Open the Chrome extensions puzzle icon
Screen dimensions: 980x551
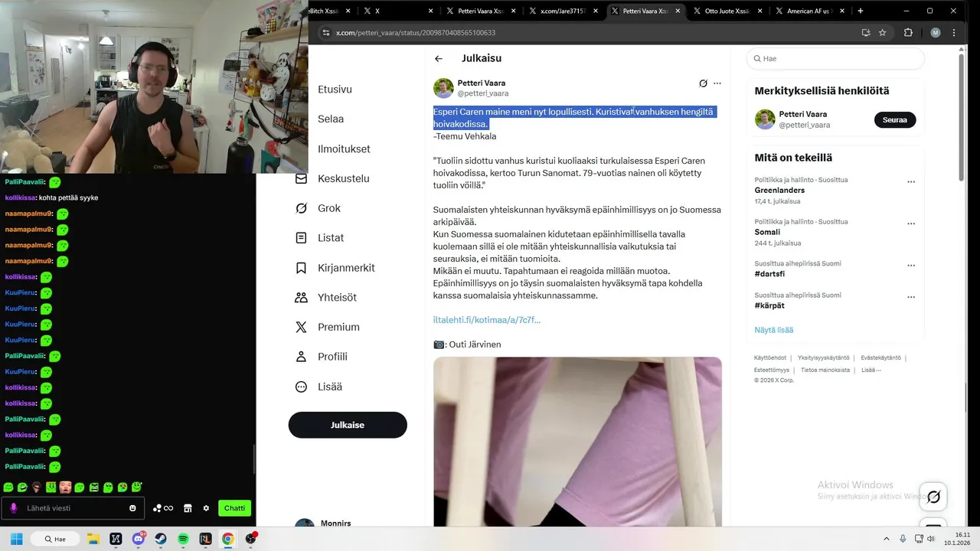[909, 33]
